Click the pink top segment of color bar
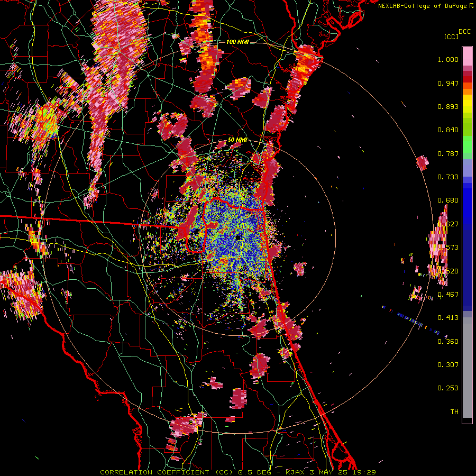The width and height of the screenshot is (476, 476). [x=467, y=57]
